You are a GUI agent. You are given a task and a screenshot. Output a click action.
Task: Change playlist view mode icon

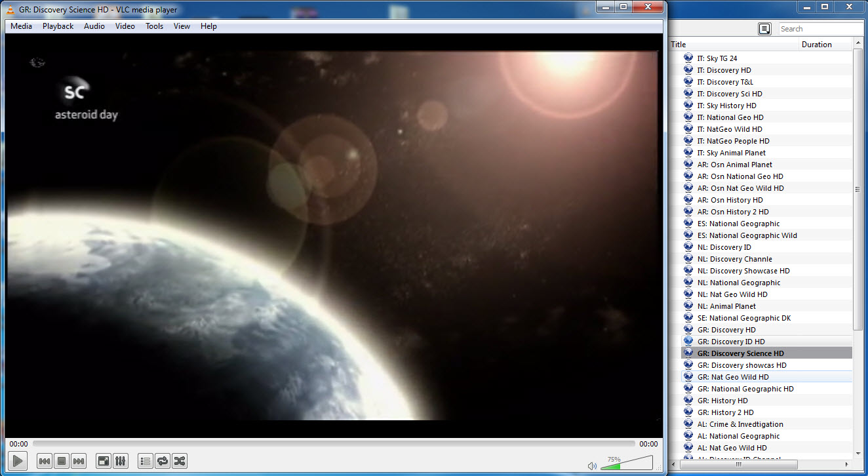pyautogui.click(x=764, y=29)
